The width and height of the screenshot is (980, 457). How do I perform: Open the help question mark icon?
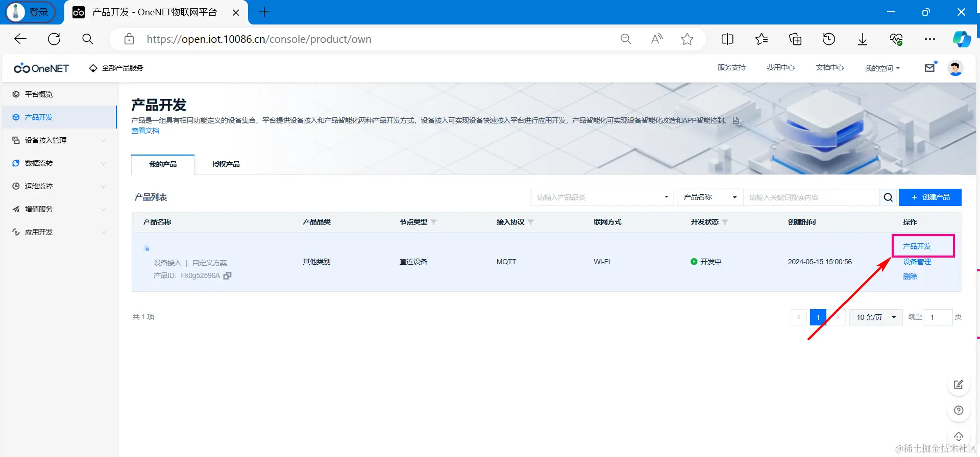click(x=959, y=411)
